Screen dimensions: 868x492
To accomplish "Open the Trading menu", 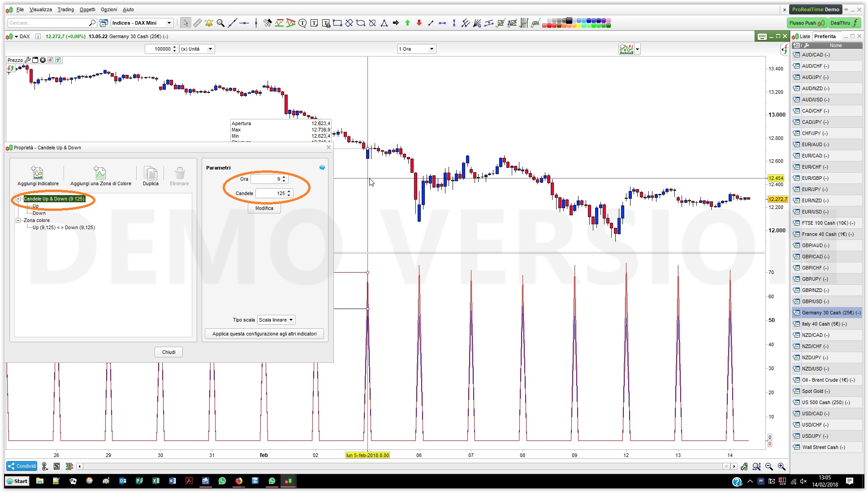I will 65,9.
